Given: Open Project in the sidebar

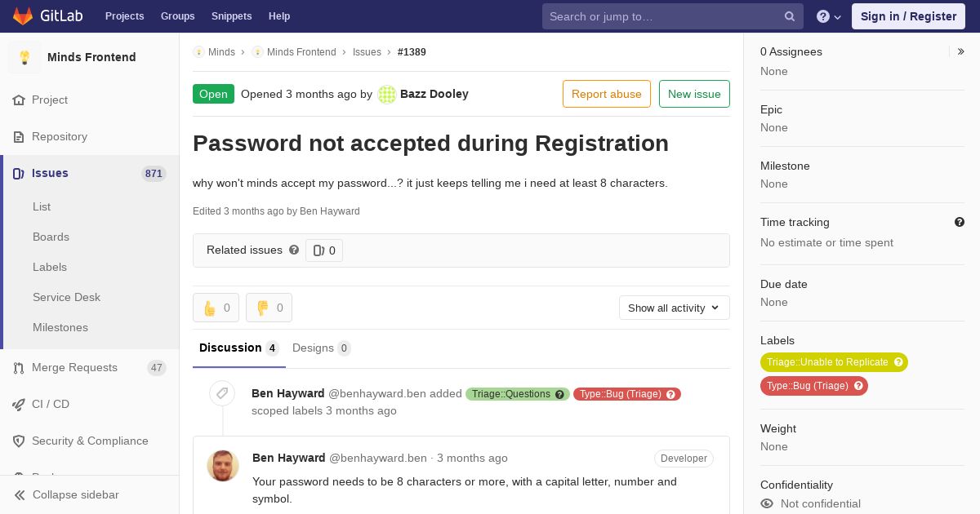Looking at the screenshot, I should [x=90, y=100].
